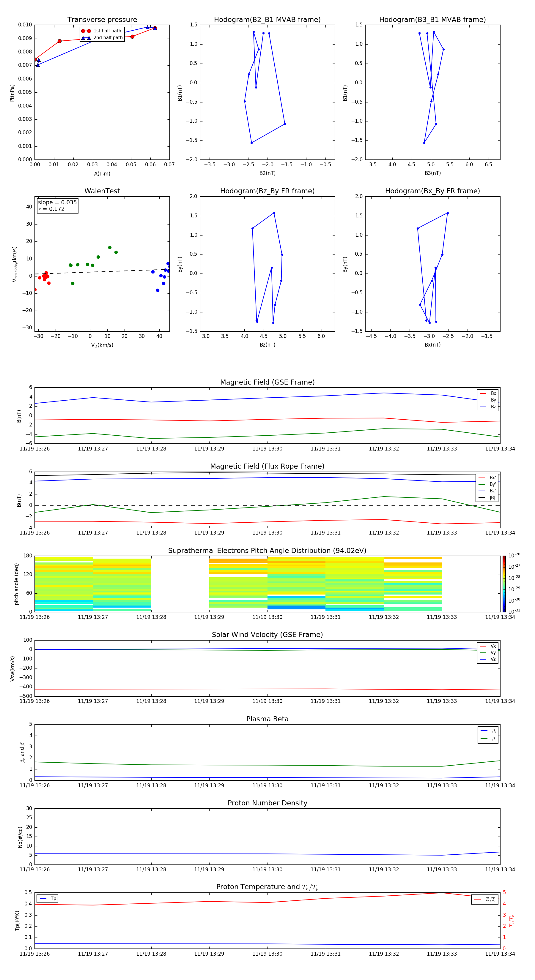Click the 'Plasma Beta' title
Screen dimensions: 535x980
[x=267, y=719]
